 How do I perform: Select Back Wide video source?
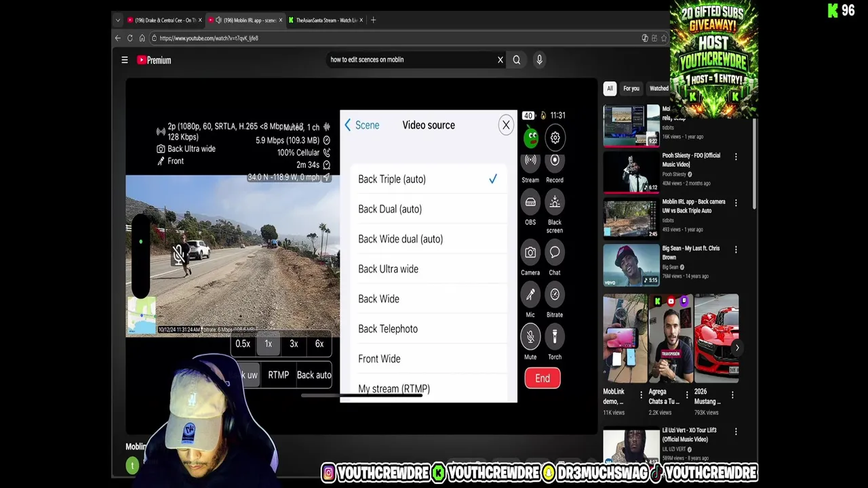coord(429,299)
